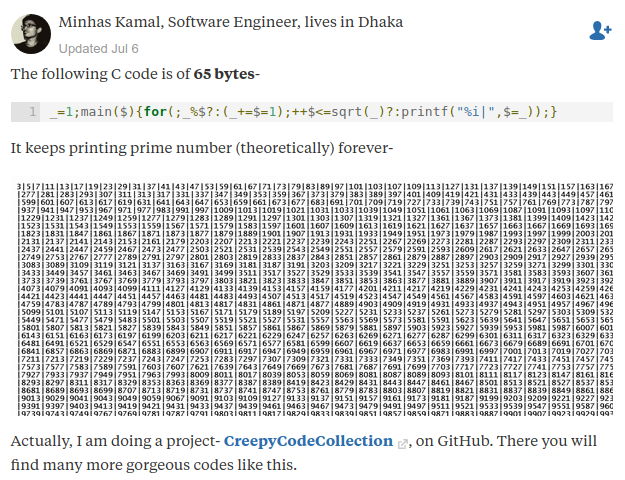The height and width of the screenshot is (480, 625).
Task: Click the author name Minhas Kamal
Action: pos(110,22)
